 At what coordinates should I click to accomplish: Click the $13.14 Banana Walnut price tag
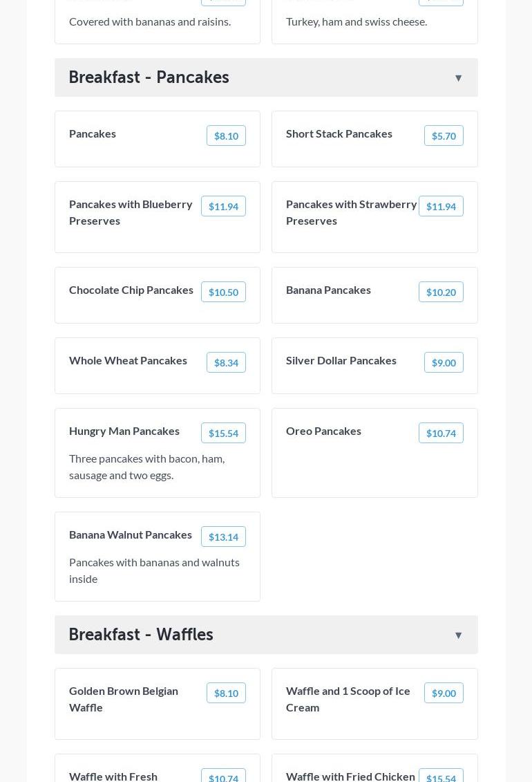[x=223, y=537]
